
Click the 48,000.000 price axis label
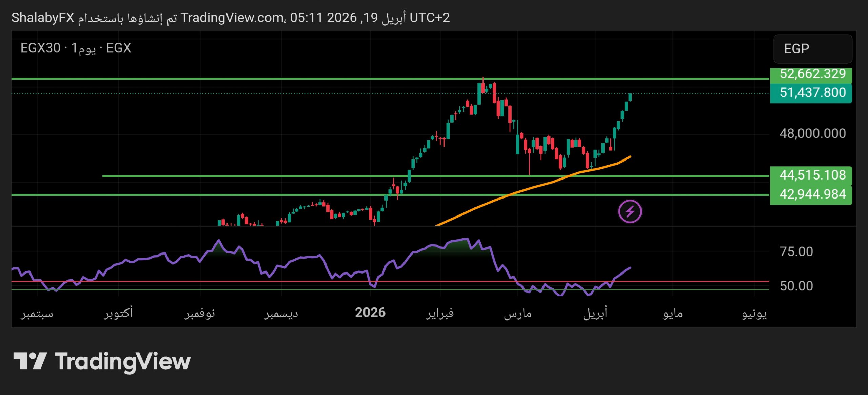point(812,133)
